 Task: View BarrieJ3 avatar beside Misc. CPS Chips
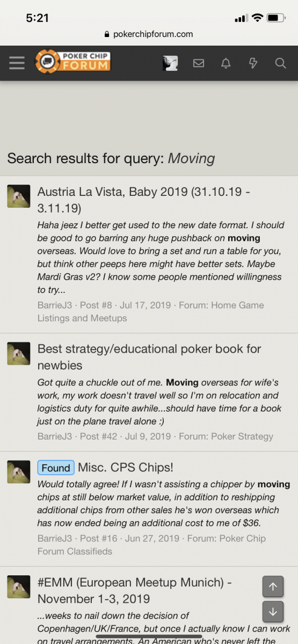click(x=18, y=472)
